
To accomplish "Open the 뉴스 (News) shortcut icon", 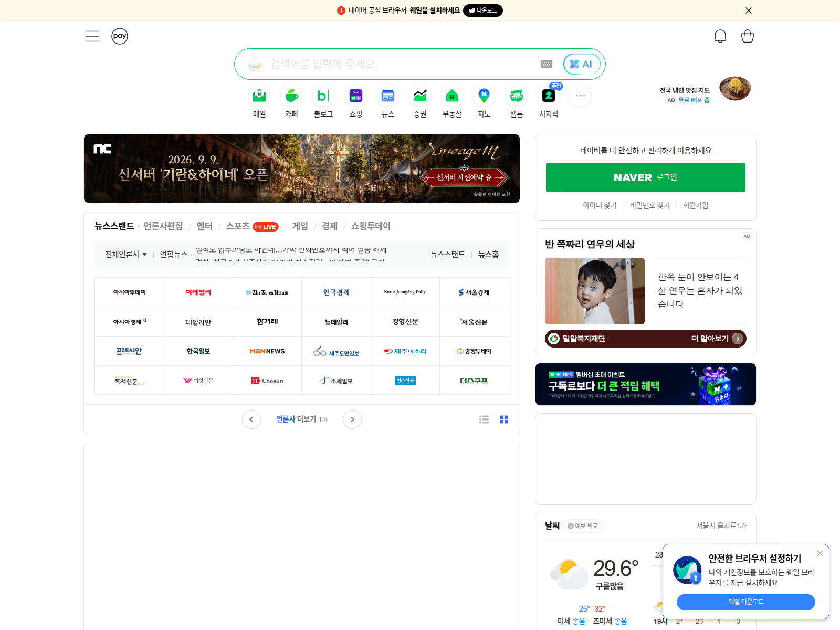I will tap(388, 96).
